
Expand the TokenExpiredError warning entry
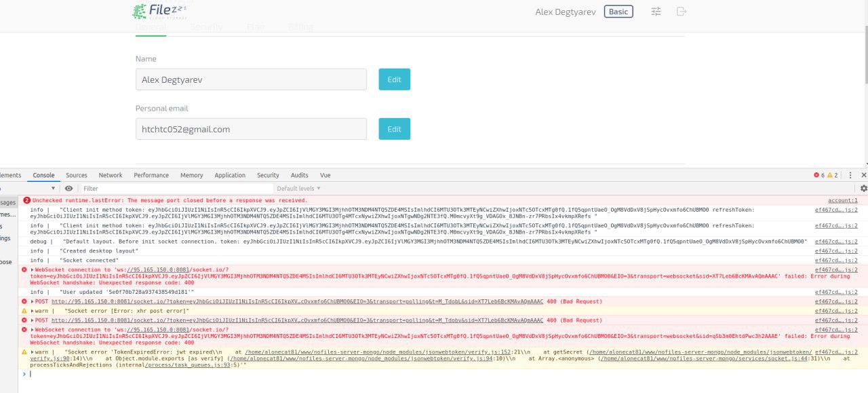pyautogui.click(x=33, y=352)
